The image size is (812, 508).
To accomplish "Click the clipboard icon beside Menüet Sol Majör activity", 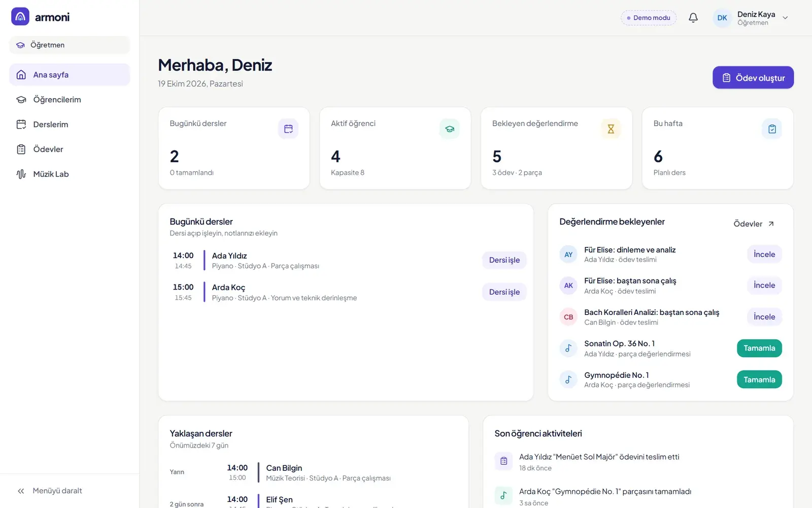I will tap(503, 461).
